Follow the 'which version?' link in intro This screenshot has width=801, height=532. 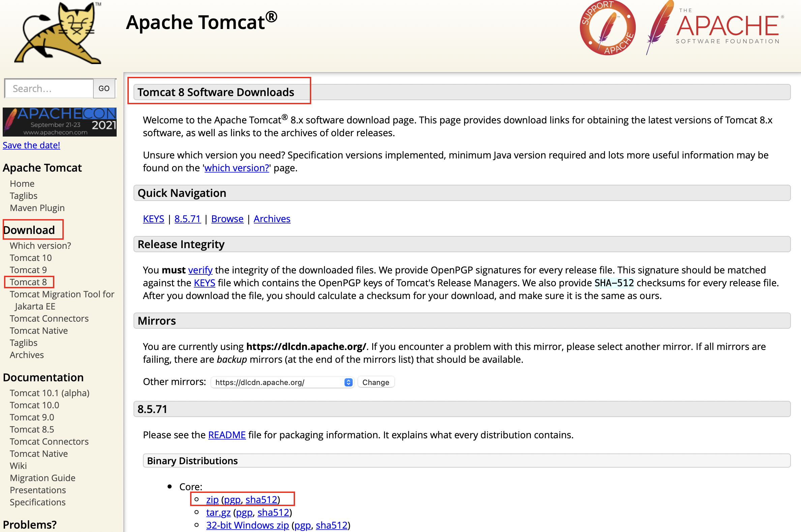[x=237, y=168]
